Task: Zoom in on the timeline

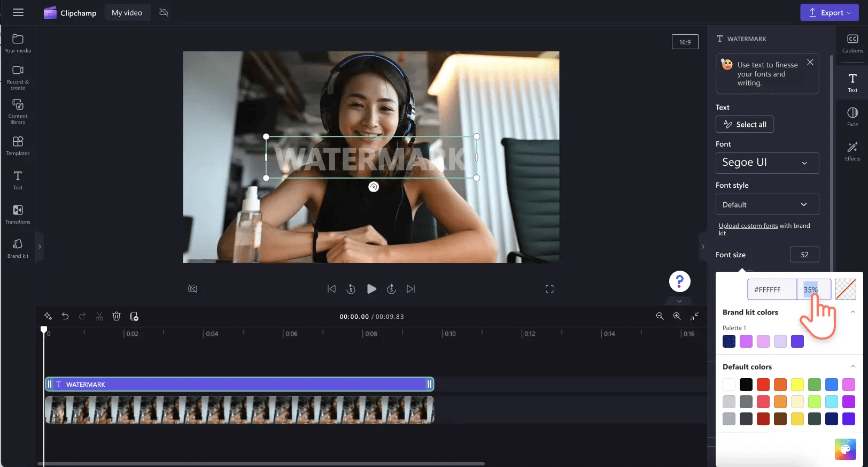Action: [677, 316]
